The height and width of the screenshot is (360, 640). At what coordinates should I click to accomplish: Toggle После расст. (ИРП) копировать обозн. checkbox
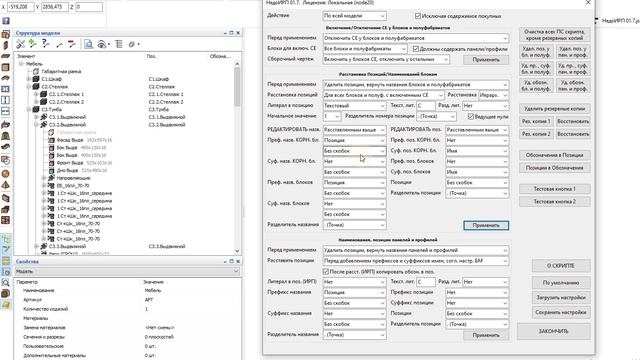(326, 271)
